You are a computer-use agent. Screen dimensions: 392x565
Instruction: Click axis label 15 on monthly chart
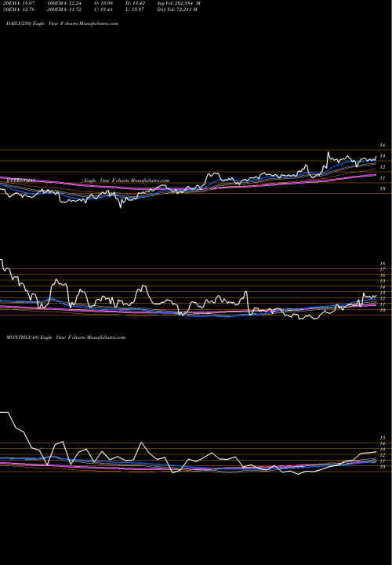pyautogui.click(x=383, y=438)
